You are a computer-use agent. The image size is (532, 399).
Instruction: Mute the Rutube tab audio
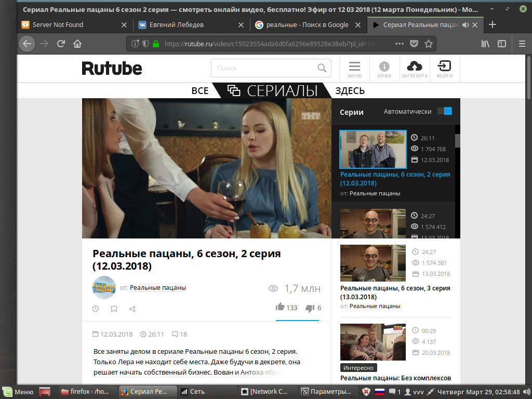coord(466,25)
